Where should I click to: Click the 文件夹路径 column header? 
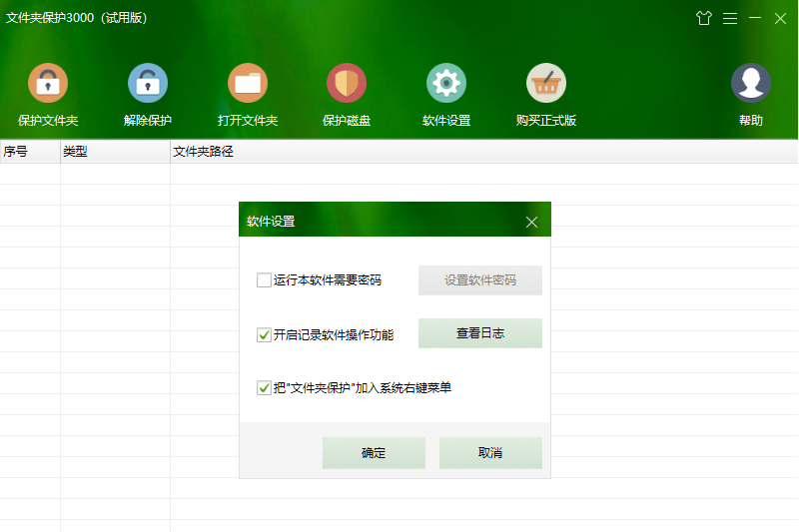click(203, 152)
